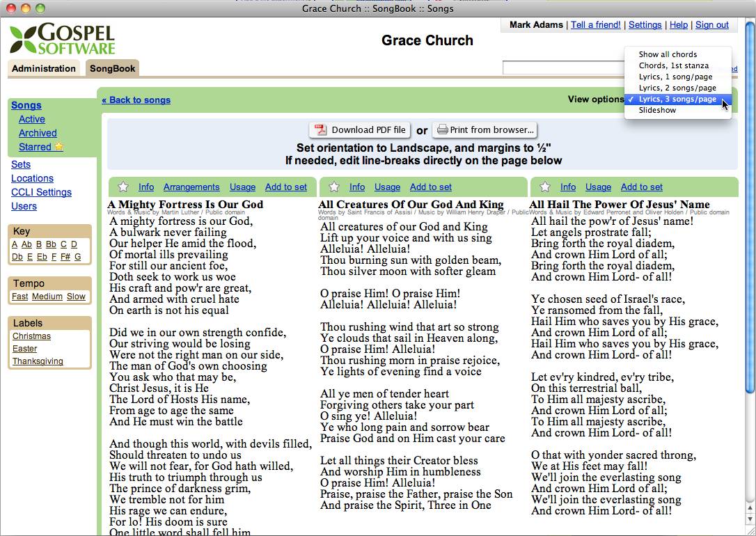This screenshot has width=756, height=536.
Task: Choose Lyrics, 2 songs/page view
Action: (678, 88)
